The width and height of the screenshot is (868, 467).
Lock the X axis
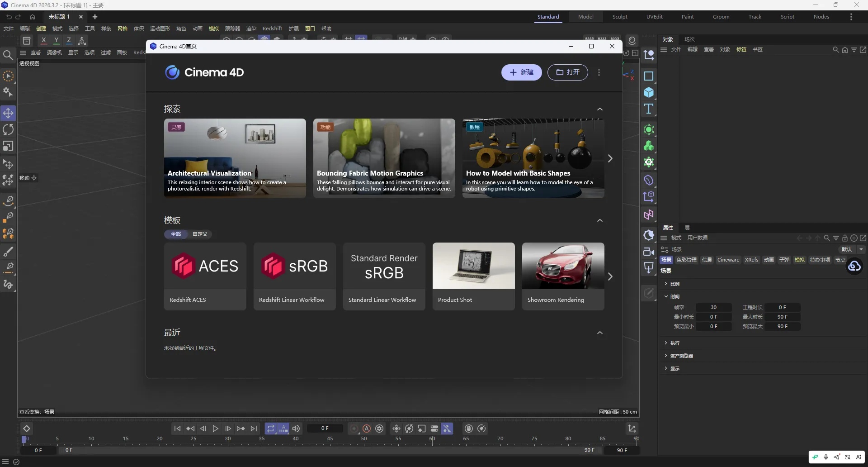click(43, 40)
